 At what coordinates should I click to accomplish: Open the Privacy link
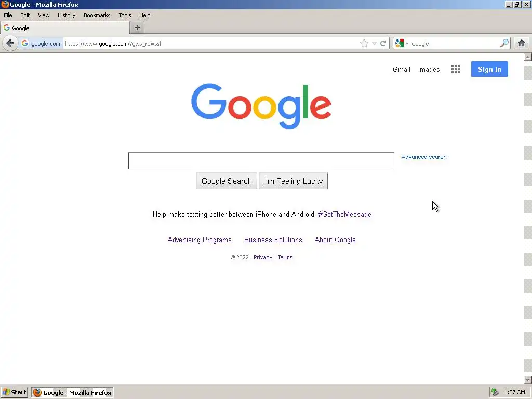[x=263, y=257]
